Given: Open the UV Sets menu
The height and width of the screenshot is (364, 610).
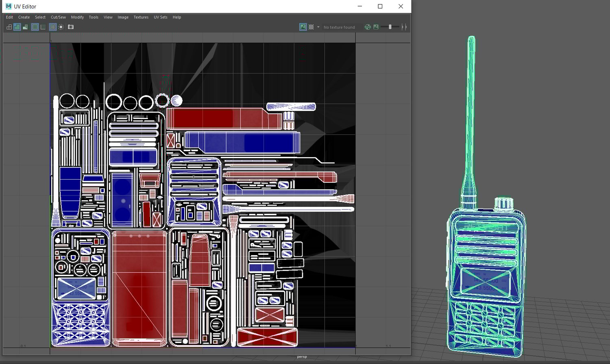Looking at the screenshot, I should pyautogui.click(x=160, y=17).
